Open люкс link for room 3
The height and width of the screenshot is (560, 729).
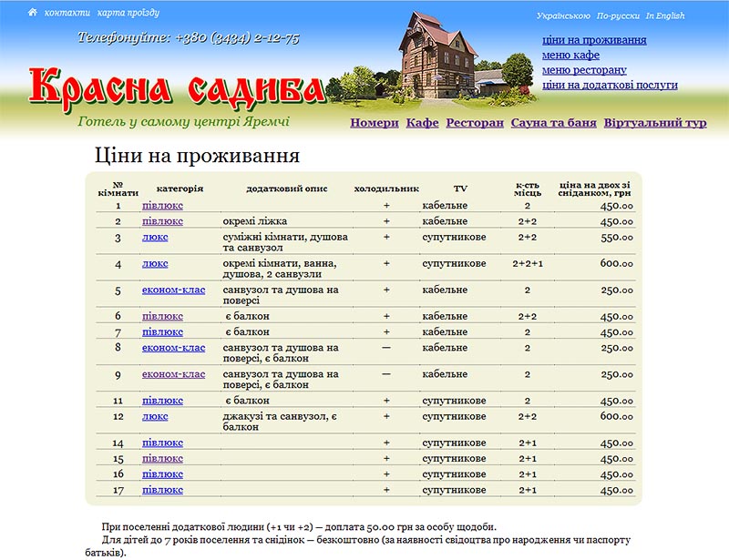coord(155,237)
